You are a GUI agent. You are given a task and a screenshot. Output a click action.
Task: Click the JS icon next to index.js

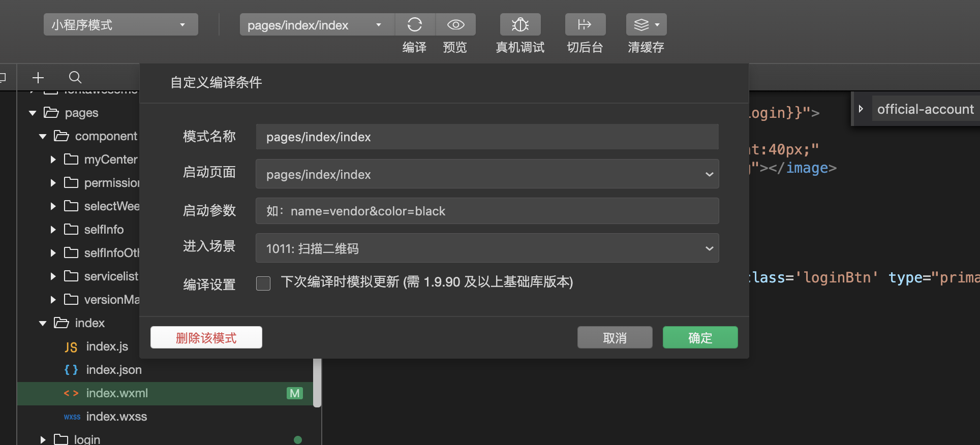[x=71, y=347]
